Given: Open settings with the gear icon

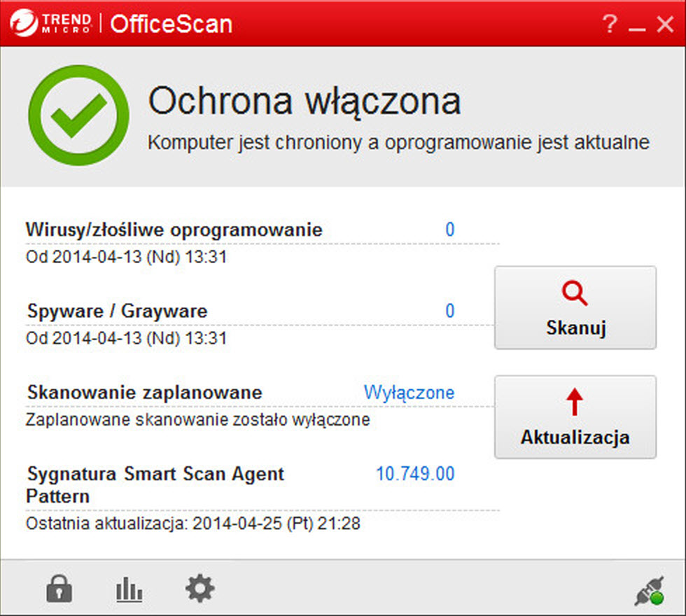Looking at the screenshot, I should tap(199, 589).
